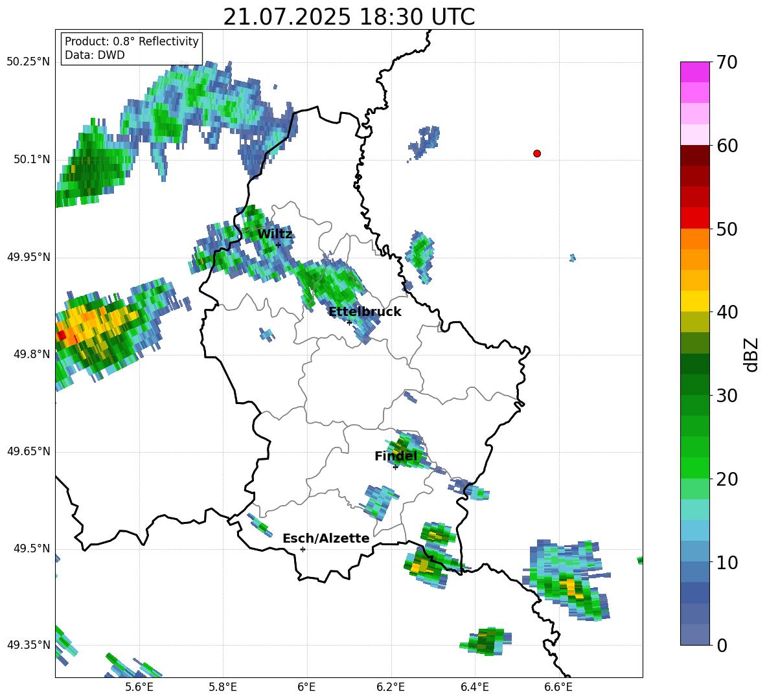Click the 5.8°E longitude label
The height and width of the screenshot is (700, 767).
[x=223, y=687]
